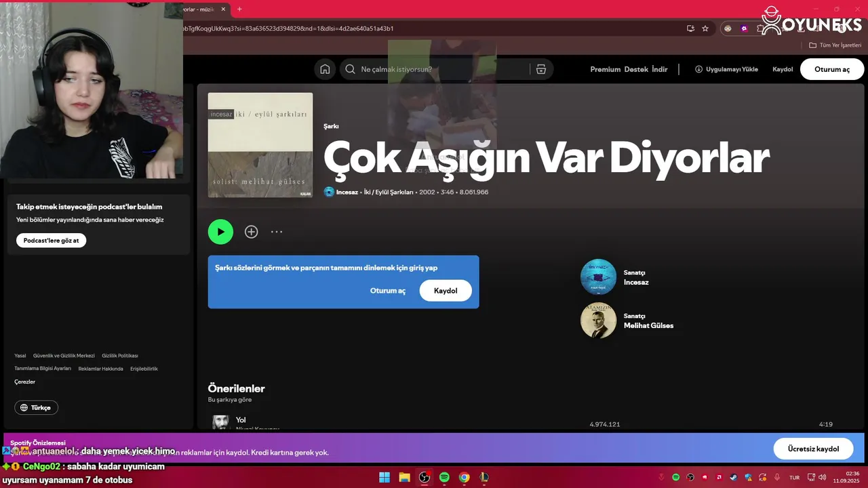Screen dimensions: 868x488
Task: Click Uygulamayı Yükle
Action: tap(726, 69)
